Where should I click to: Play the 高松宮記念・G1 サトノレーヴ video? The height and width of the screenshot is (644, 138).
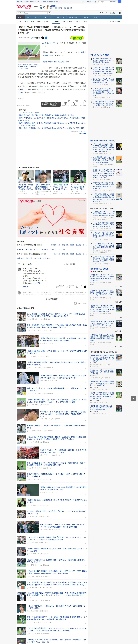click(119, 214)
